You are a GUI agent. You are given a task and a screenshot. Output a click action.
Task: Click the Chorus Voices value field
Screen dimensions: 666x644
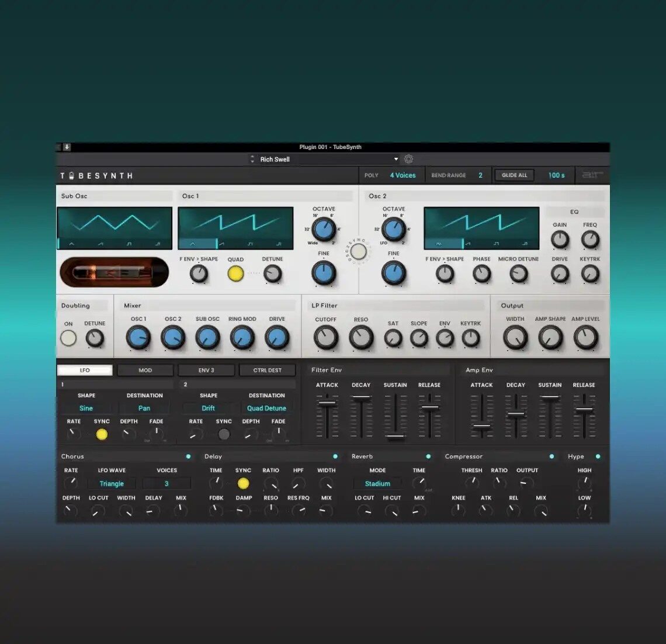pos(166,483)
